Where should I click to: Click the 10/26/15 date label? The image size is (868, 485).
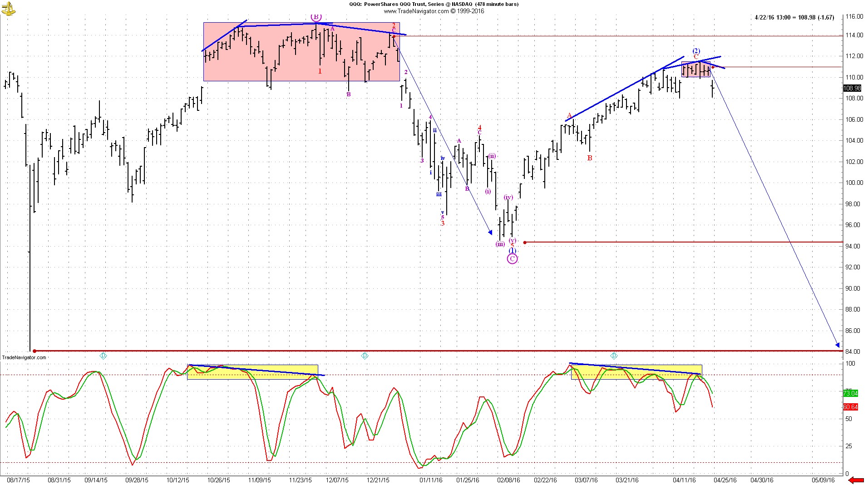click(x=219, y=480)
